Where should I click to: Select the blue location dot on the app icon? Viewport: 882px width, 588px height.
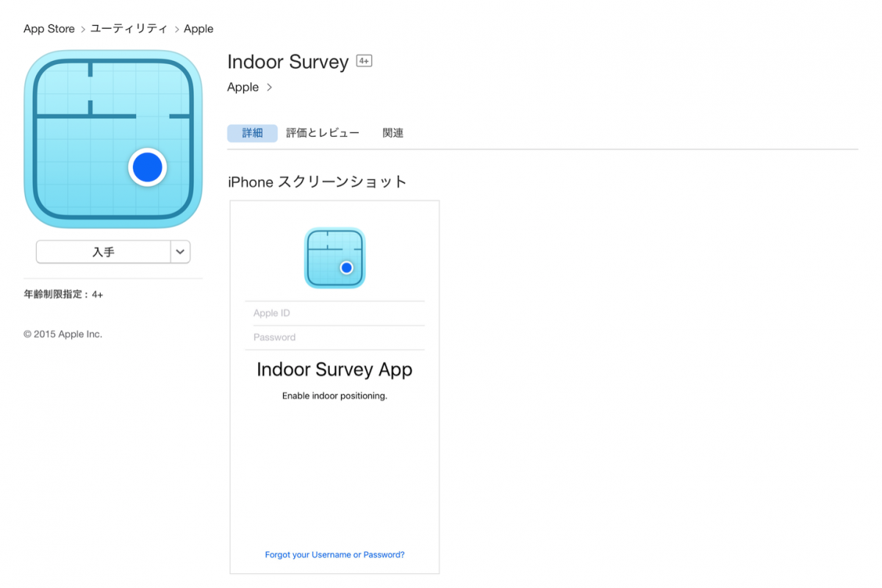pyautogui.click(x=148, y=167)
